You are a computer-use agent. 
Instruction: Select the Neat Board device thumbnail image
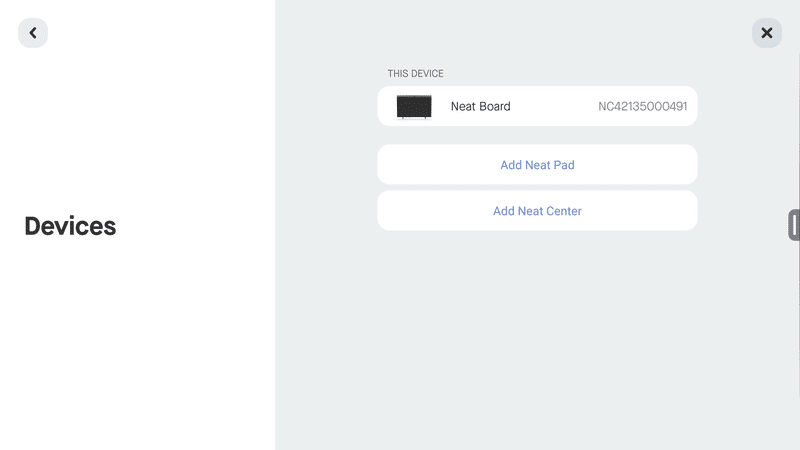click(414, 107)
